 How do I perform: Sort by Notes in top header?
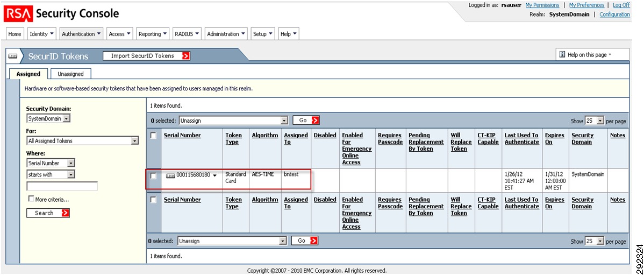[x=618, y=135]
